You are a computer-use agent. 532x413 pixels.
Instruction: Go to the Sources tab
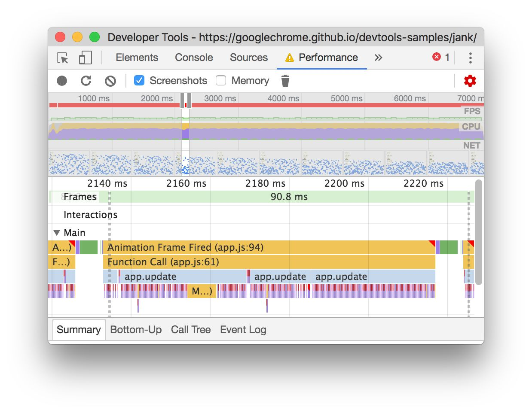pyautogui.click(x=249, y=58)
